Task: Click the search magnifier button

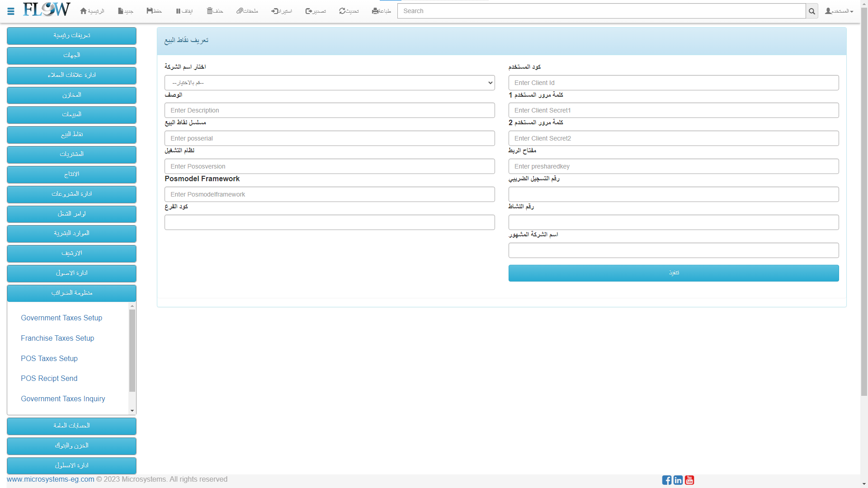Action: point(812,11)
